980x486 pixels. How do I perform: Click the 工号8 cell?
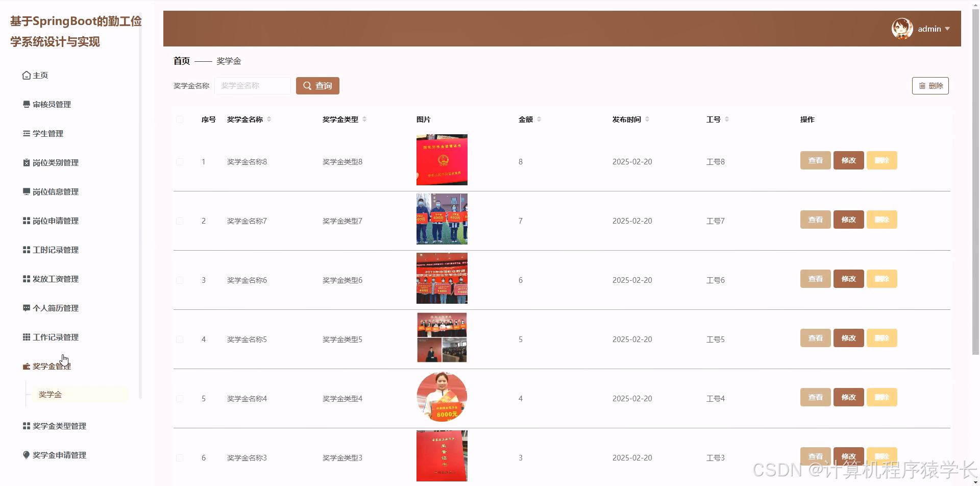tap(716, 162)
